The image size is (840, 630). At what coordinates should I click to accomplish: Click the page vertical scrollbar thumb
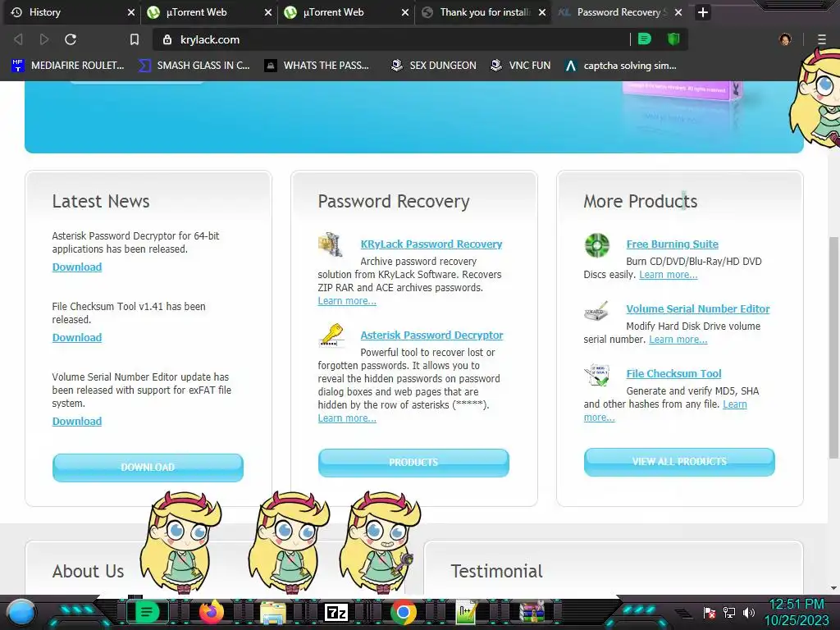[x=834, y=347]
